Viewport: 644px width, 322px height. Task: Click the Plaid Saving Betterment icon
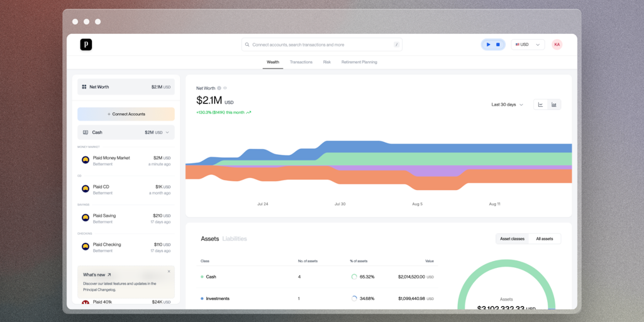[86, 218]
